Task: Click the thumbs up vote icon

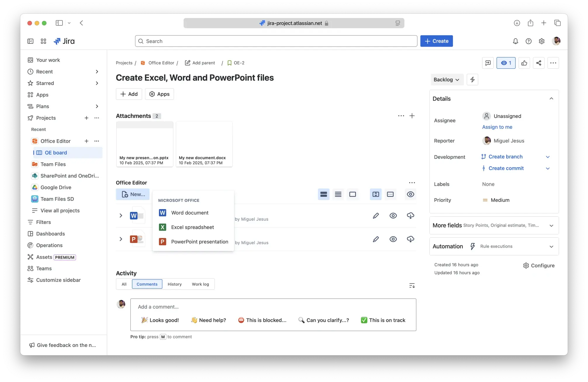Action: 524,63
